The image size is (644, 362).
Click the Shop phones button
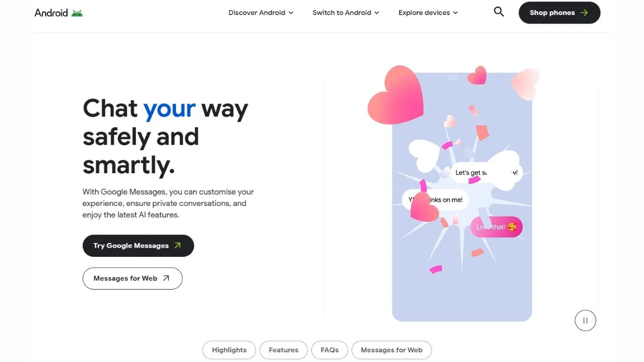[559, 13]
